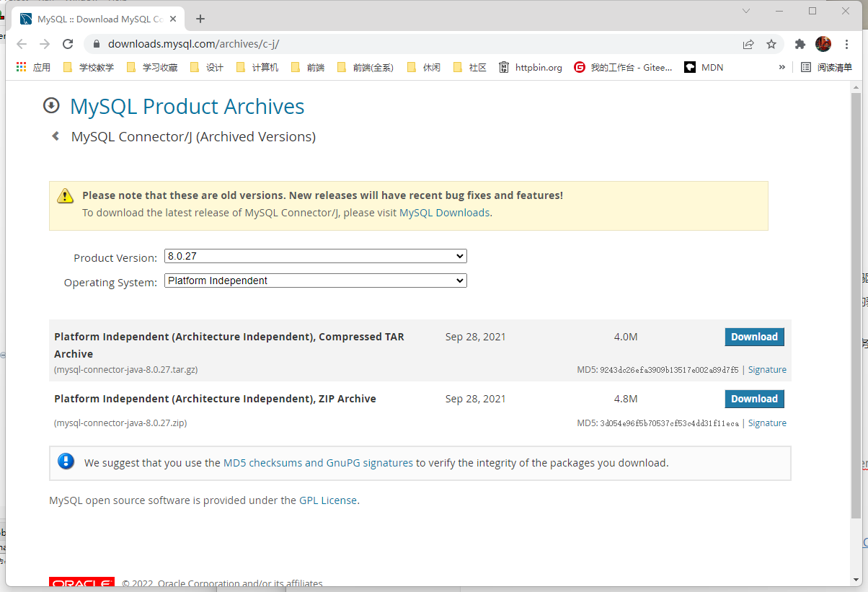The height and width of the screenshot is (592, 868).
Task: Click the Signature link for the ZIP archive
Action: 767,423
